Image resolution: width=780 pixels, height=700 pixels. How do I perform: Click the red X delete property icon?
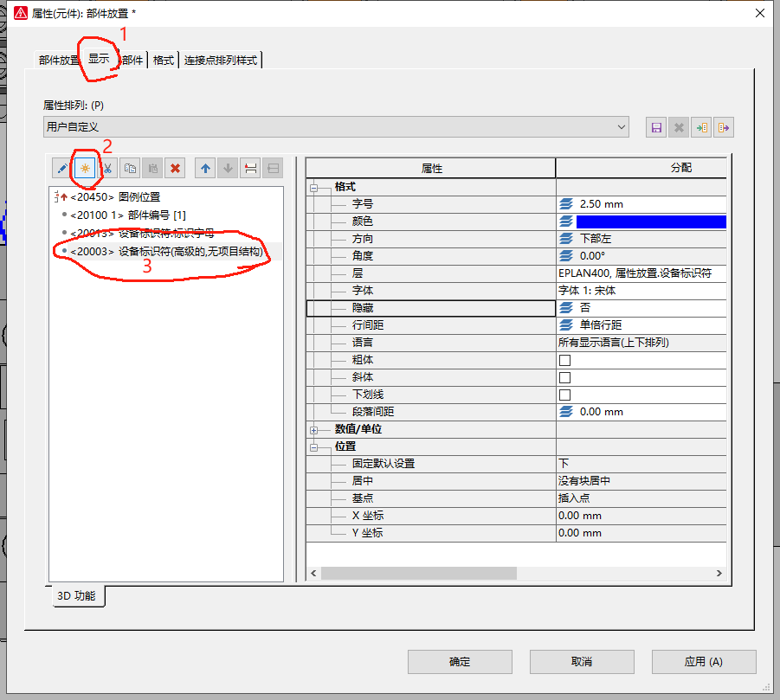[176, 168]
